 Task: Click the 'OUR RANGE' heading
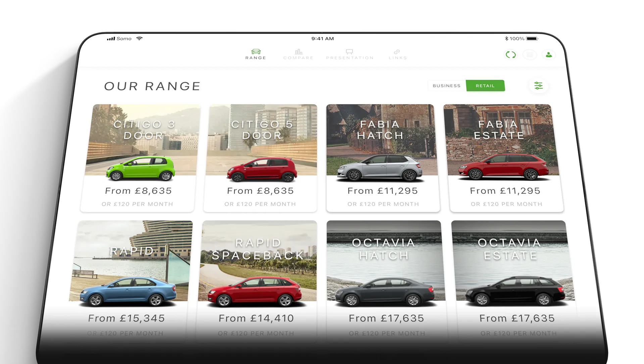pyautogui.click(x=152, y=86)
